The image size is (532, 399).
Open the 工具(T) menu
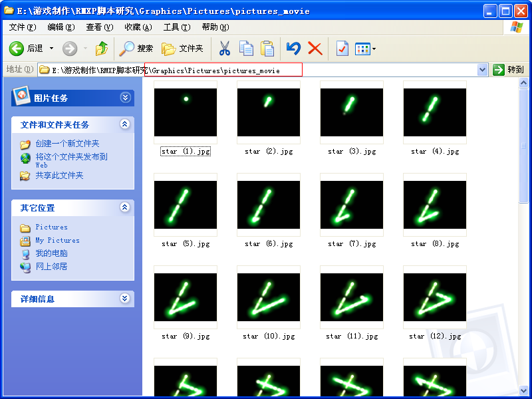coord(177,27)
